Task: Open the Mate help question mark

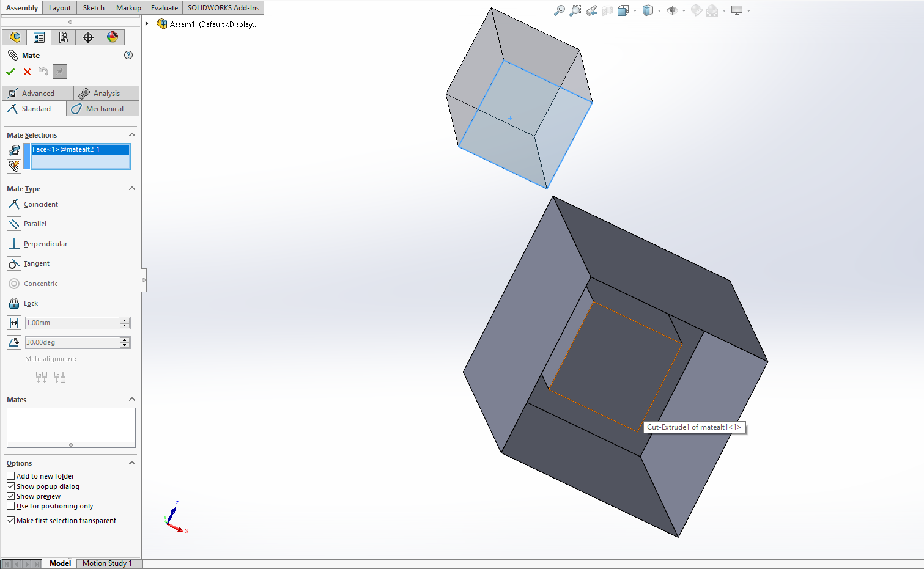Action: (x=128, y=55)
